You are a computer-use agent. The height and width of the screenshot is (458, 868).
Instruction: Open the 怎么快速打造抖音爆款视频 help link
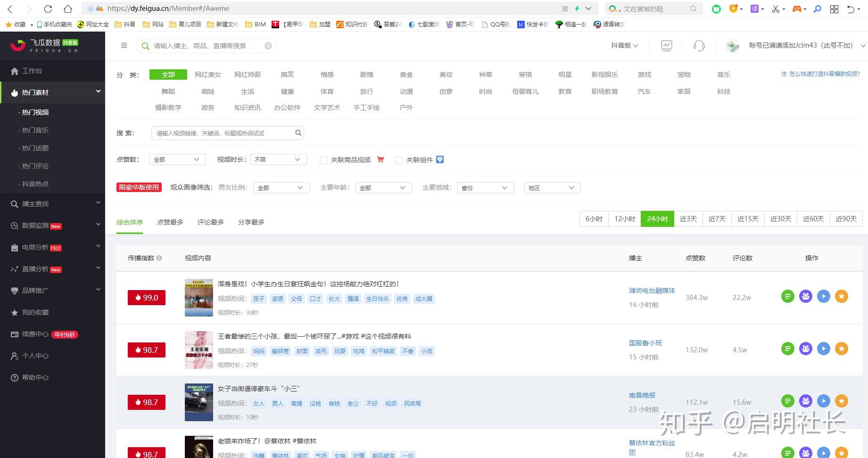pos(821,74)
